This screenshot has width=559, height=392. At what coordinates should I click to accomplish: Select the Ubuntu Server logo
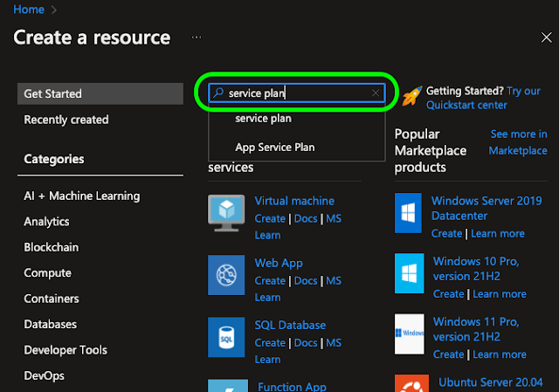411,383
